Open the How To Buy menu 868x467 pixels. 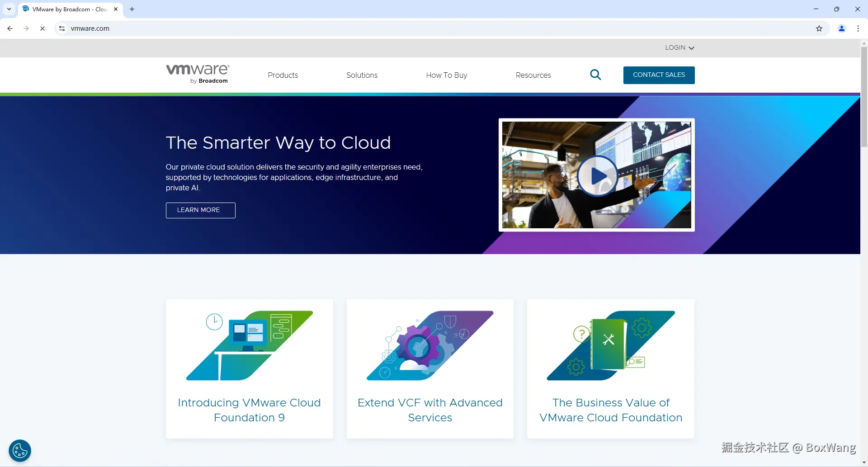point(447,75)
